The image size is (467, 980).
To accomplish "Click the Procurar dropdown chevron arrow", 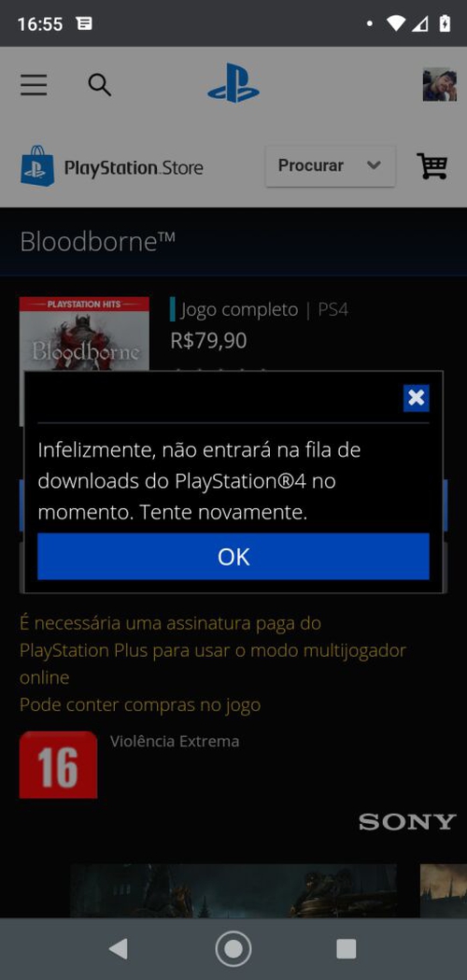I will click(374, 165).
